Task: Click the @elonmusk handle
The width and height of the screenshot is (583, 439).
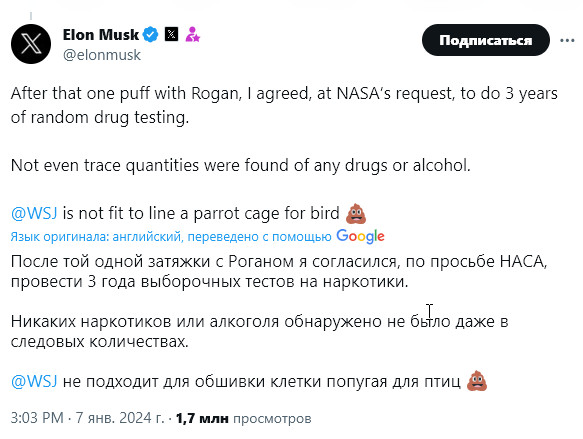Action: 102,55
